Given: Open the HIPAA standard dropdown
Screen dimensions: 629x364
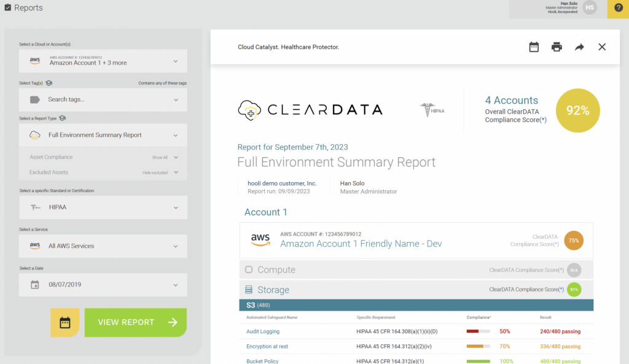Looking at the screenshot, I should coord(103,207).
